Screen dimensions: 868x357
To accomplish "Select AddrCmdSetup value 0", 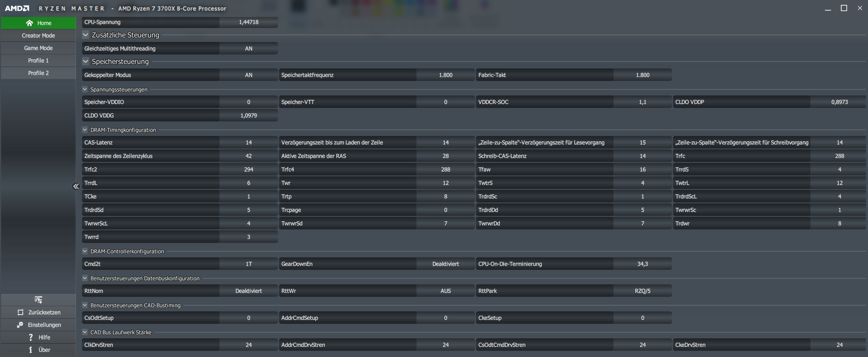I will [445, 318].
